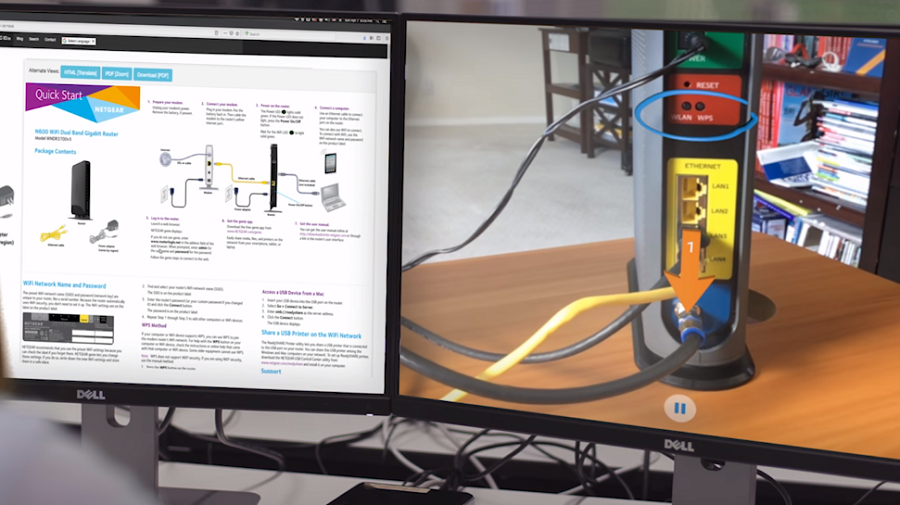Open the Blog menu item
Viewport: 900px width, 505px height.
(20, 39)
